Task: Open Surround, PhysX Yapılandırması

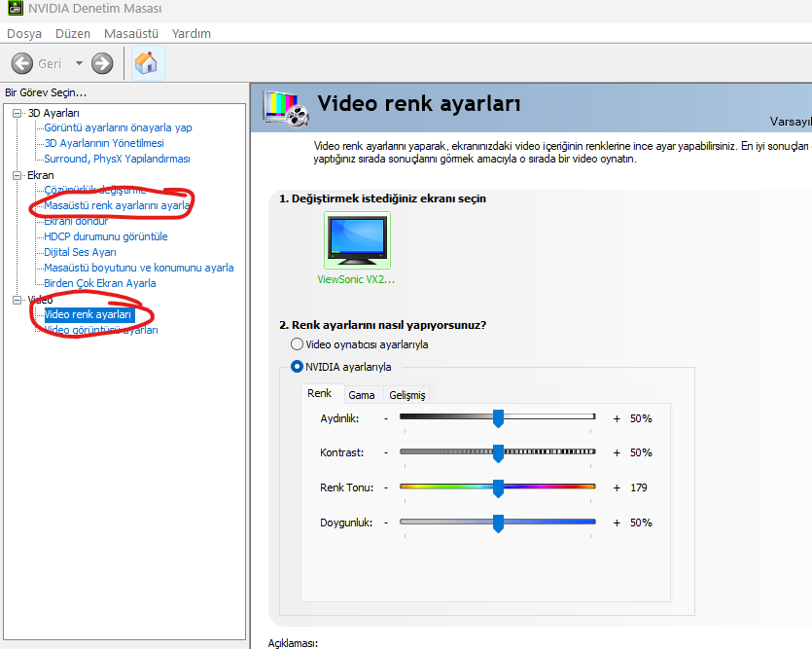Action: pos(117,159)
